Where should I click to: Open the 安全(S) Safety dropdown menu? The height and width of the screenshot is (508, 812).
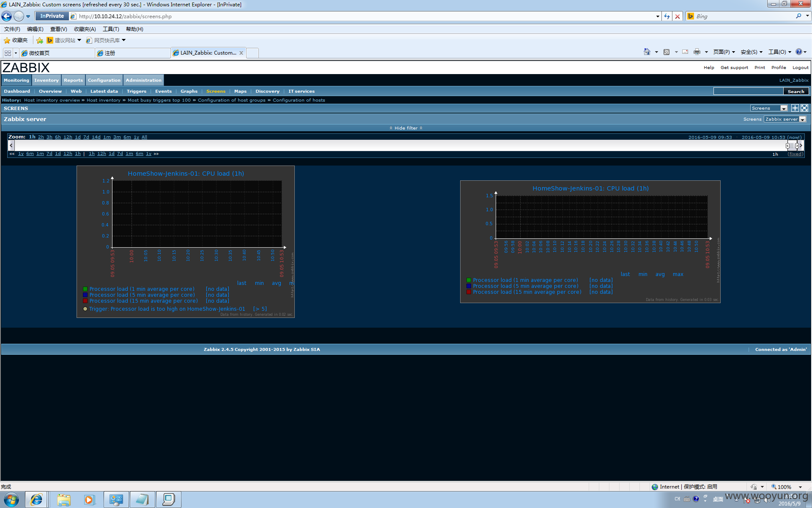(752, 52)
